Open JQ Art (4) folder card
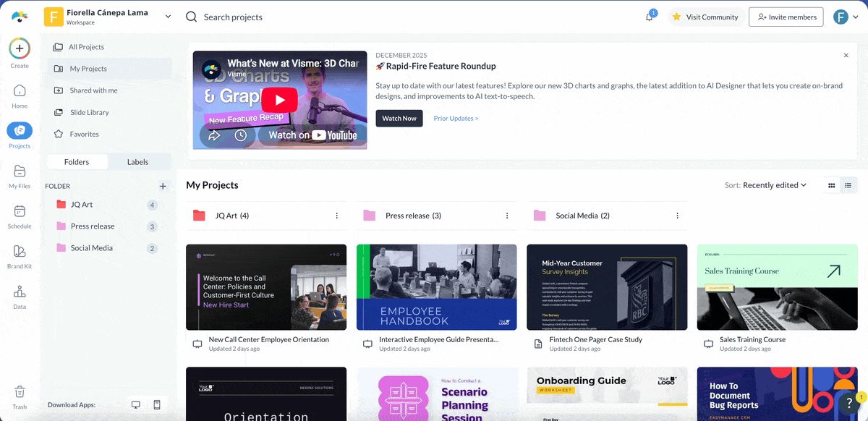 click(266, 216)
